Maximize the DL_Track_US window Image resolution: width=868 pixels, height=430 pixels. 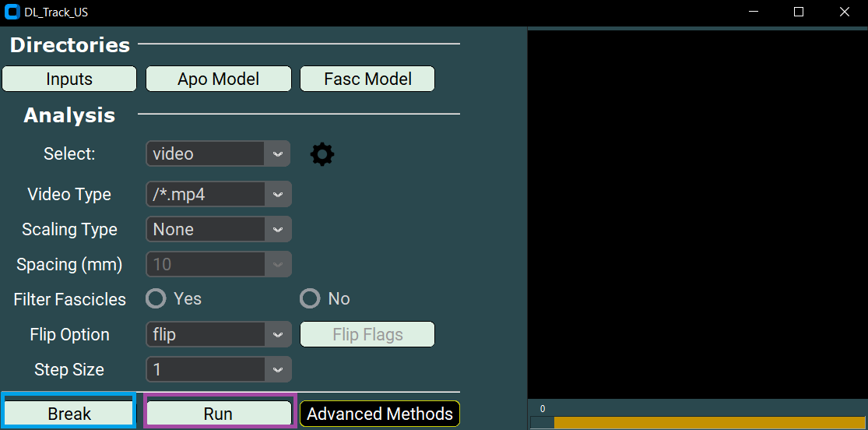click(799, 12)
